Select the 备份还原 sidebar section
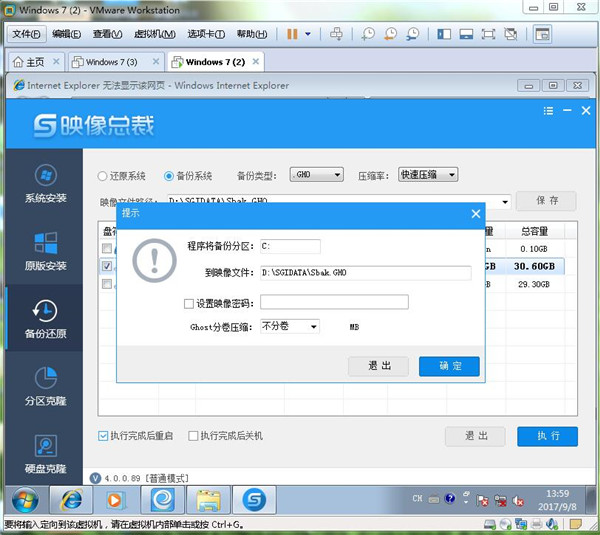The width and height of the screenshot is (600, 535). coord(46,319)
